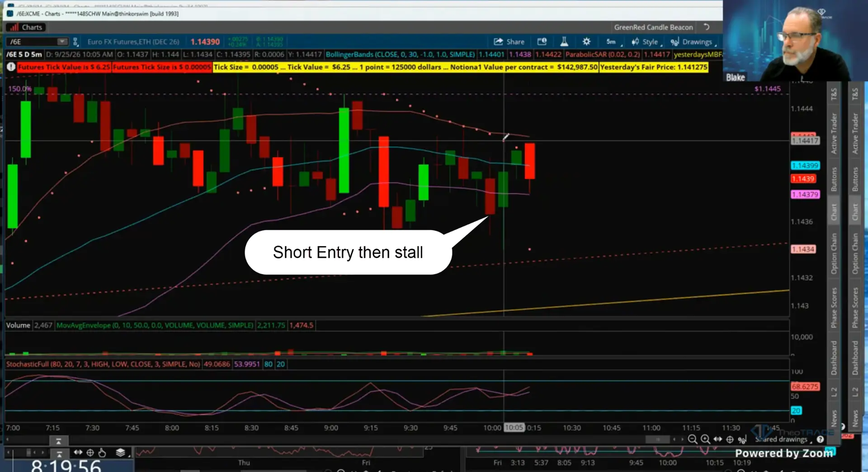Open chart settings gear icon
Screen dimensions: 868x472
(x=586, y=42)
